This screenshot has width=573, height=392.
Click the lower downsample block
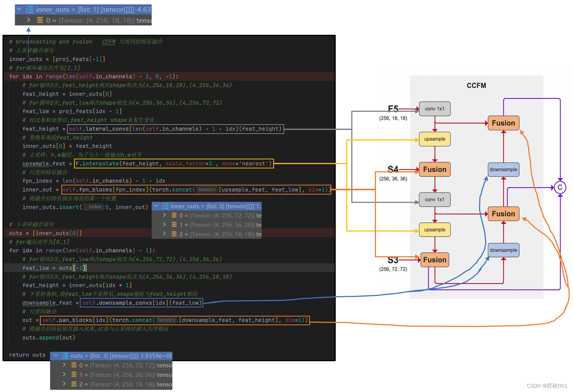coord(503,250)
